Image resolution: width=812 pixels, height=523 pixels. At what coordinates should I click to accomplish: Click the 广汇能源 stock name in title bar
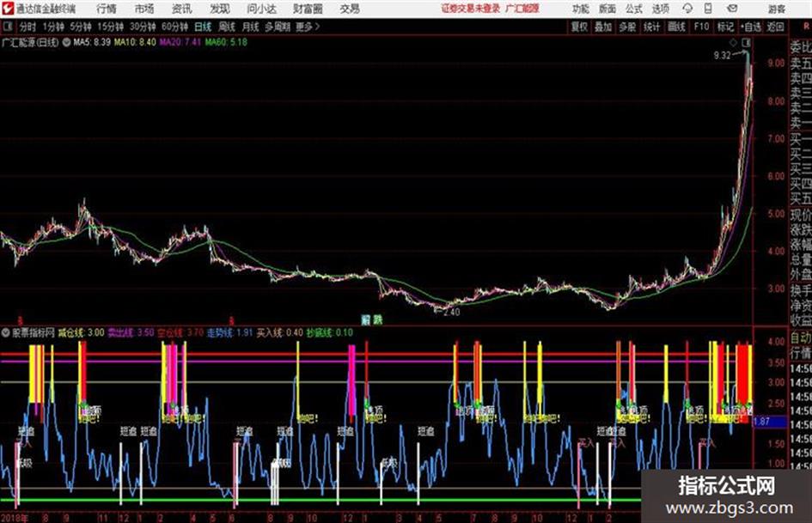(522, 9)
